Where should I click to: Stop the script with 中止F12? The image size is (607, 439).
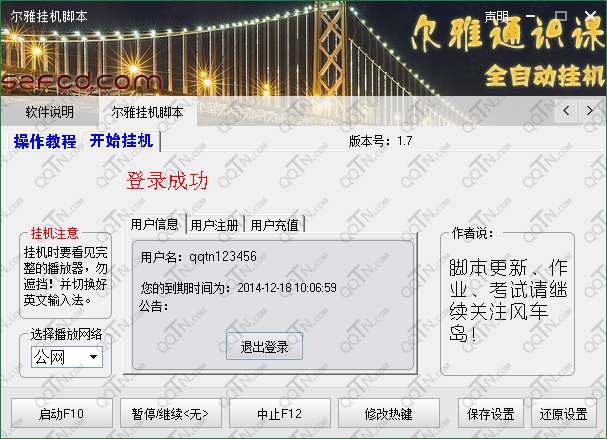[279, 413]
